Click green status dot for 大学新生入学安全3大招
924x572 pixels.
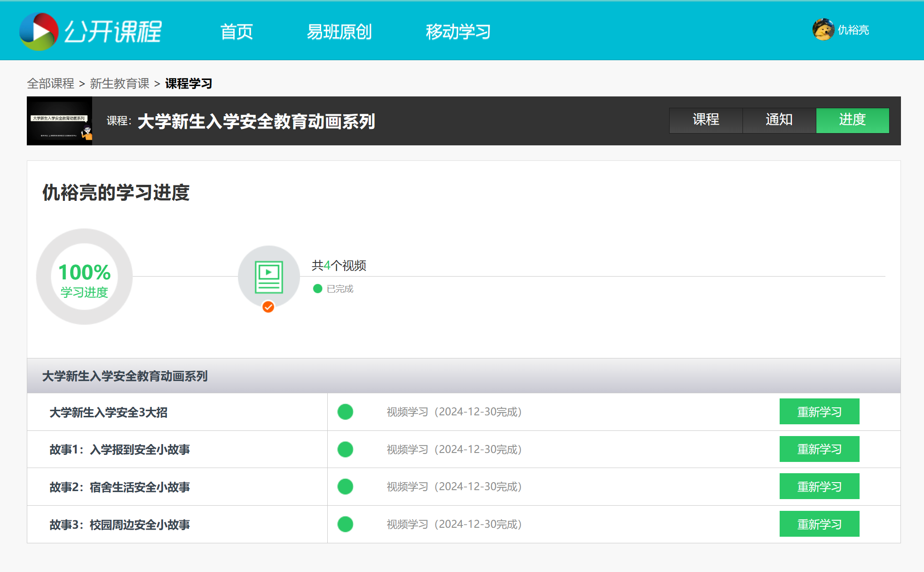coord(345,412)
